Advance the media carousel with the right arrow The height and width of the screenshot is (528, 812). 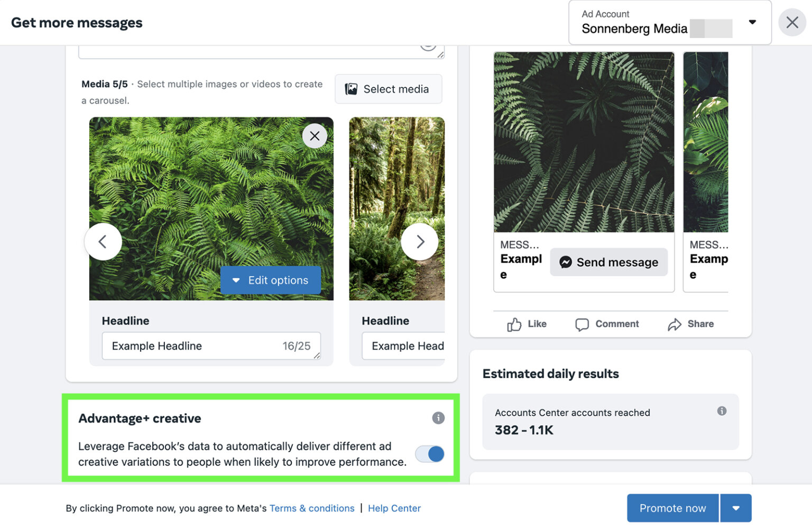click(x=420, y=241)
